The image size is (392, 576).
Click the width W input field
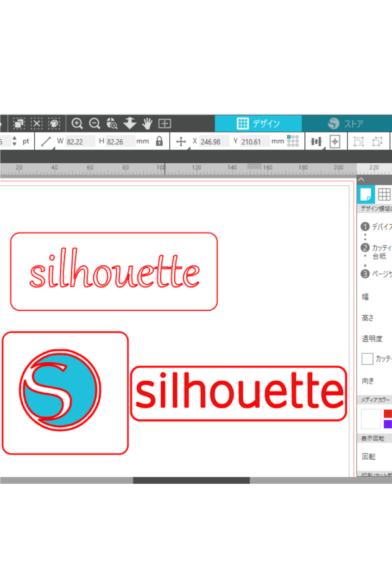[x=80, y=142]
